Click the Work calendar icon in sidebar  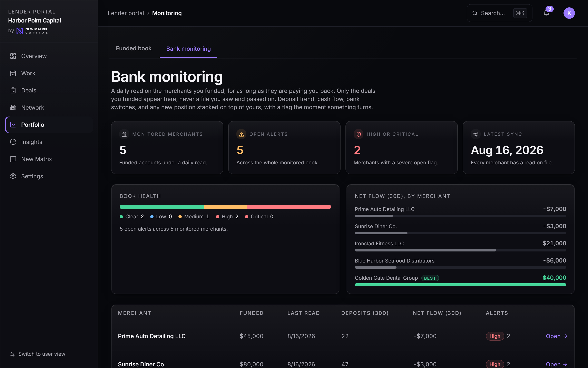coord(13,73)
